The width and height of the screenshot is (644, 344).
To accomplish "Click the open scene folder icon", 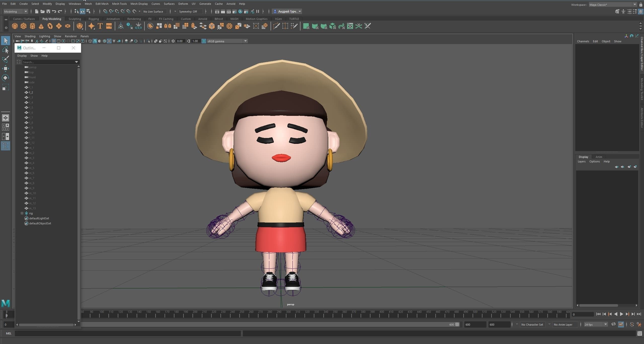I will click(x=43, y=11).
